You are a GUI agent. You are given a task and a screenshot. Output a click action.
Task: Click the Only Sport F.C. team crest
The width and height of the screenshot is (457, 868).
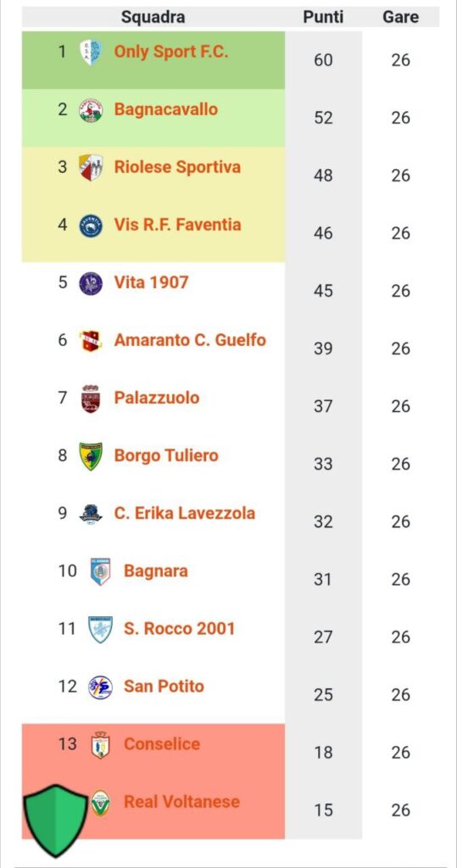[90, 52]
